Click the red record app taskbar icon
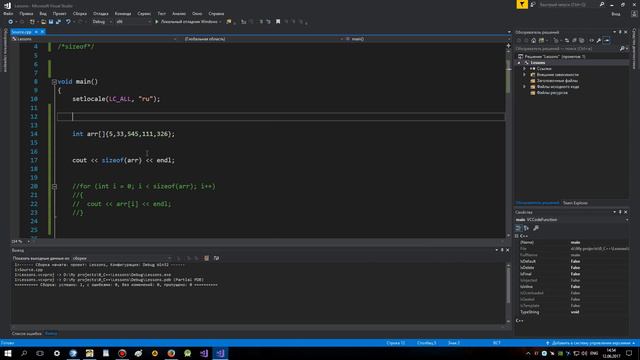The height and width of the screenshot is (360, 640). [x=122, y=353]
